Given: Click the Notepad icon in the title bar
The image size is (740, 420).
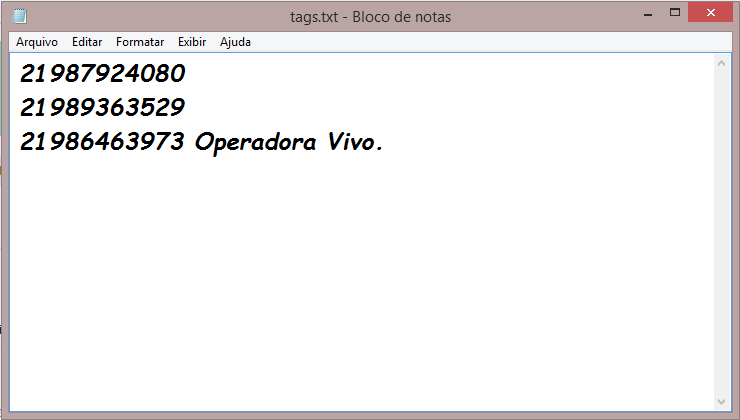Looking at the screenshot, I should tap(20, 16).
